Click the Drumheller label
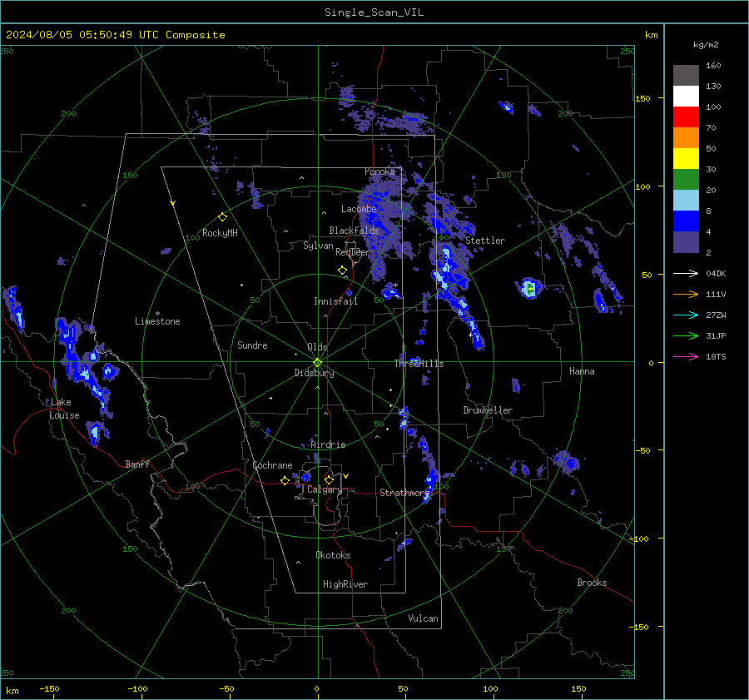This screenshot has height=700, width=749. (488, 410)
